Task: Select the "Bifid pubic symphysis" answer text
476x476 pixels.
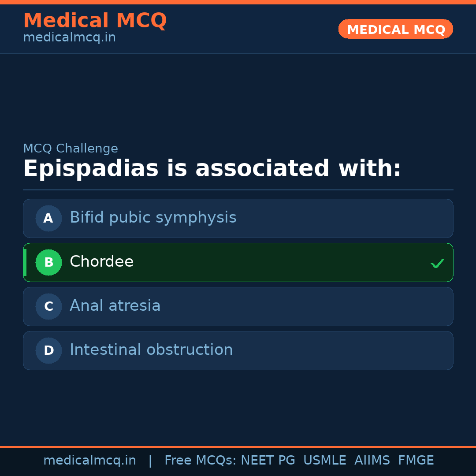Action: pos(153,218)
